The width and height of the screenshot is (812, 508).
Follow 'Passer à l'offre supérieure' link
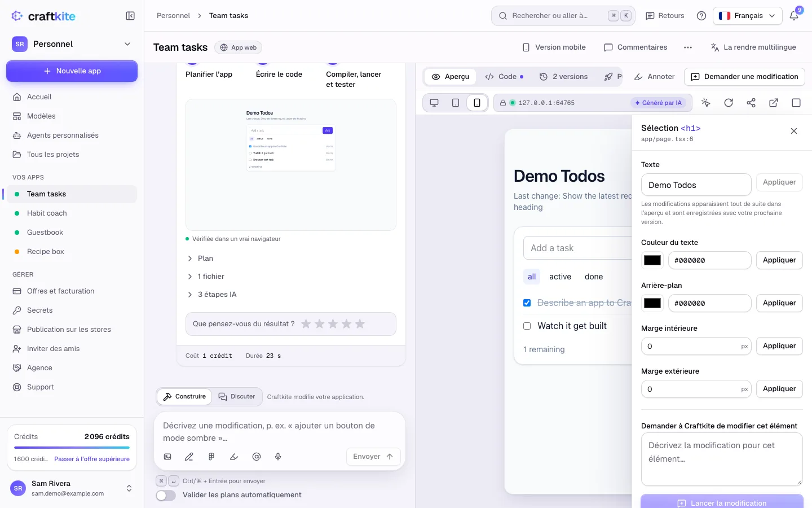coord(92,459)
